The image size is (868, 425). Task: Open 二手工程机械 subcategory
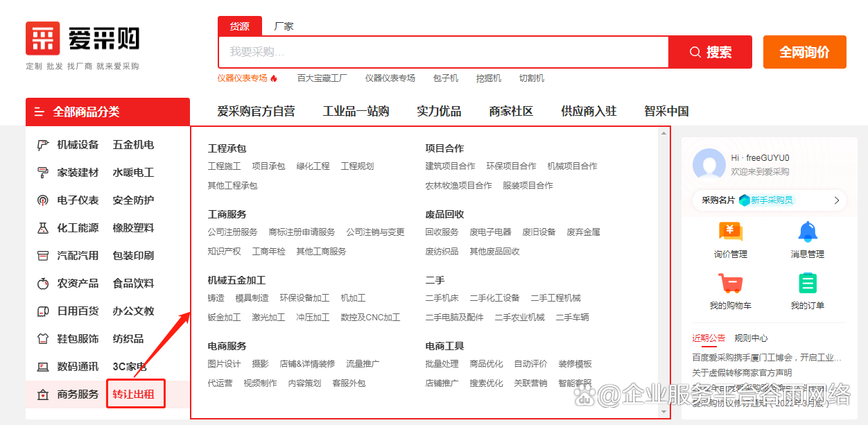point(556,298)
